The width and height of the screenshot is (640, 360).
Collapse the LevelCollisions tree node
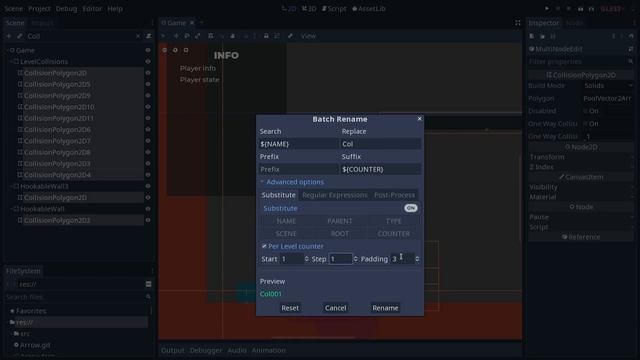(x=11, y=62)
